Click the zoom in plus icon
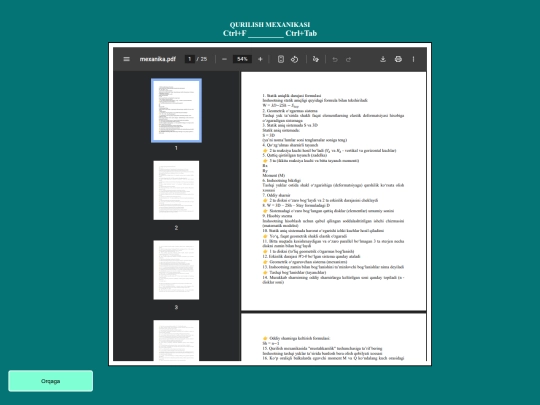This screenshot has width=540, height=405. click(260, 59)
